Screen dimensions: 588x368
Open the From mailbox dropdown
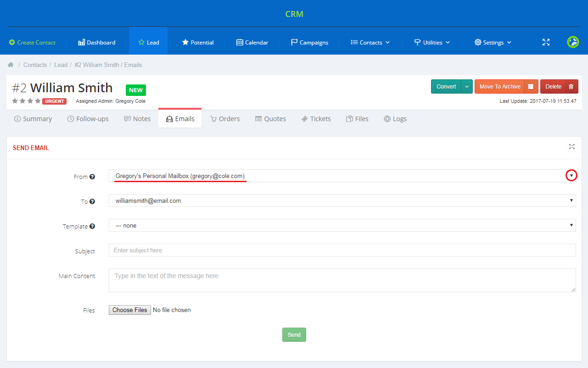[x=342, y=176]
